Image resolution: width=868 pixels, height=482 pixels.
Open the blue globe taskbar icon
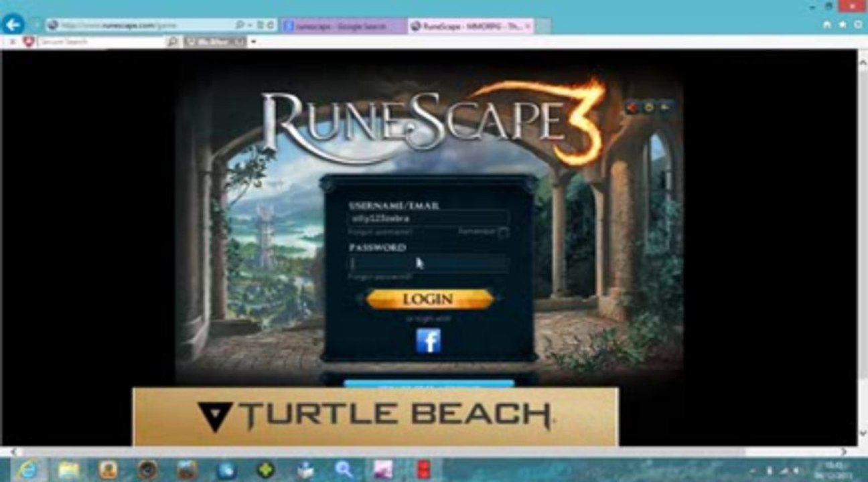tap(226, 470)
